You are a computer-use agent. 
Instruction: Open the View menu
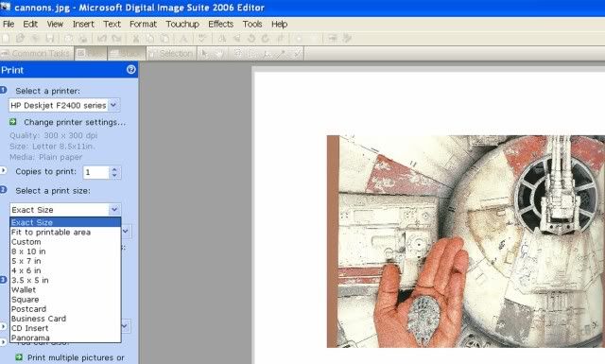click(55, 24)
